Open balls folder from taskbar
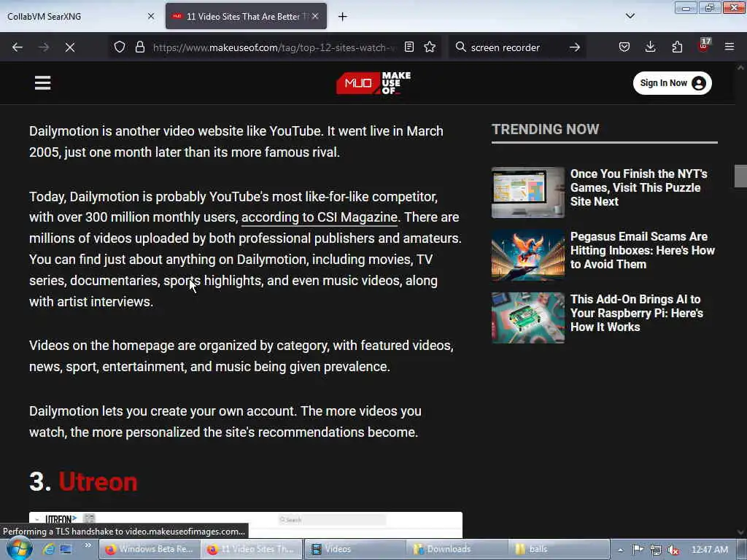Screen dimensions: 747x560 [560, 549]
